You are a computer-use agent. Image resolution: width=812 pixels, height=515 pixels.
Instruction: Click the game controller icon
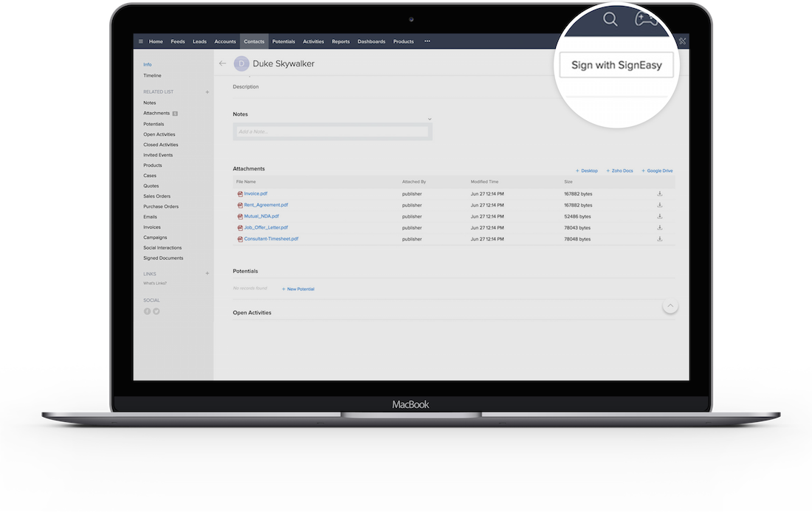coord(646,19)
